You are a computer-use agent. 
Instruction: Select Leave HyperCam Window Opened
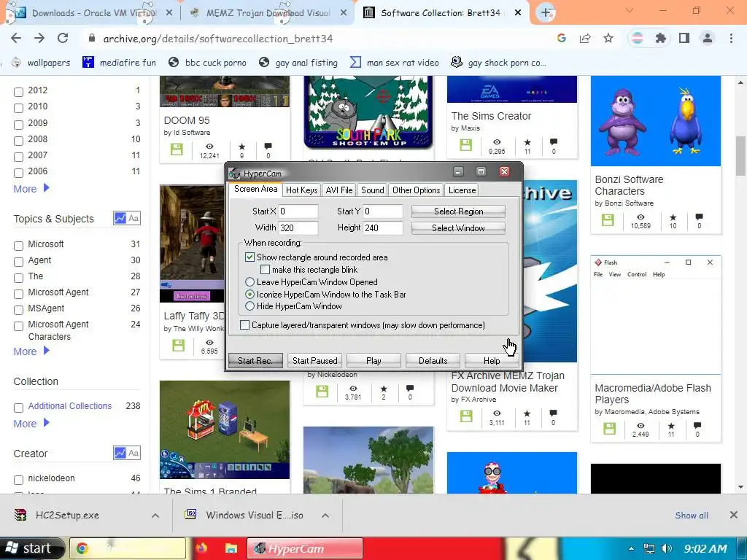point(249,282)
